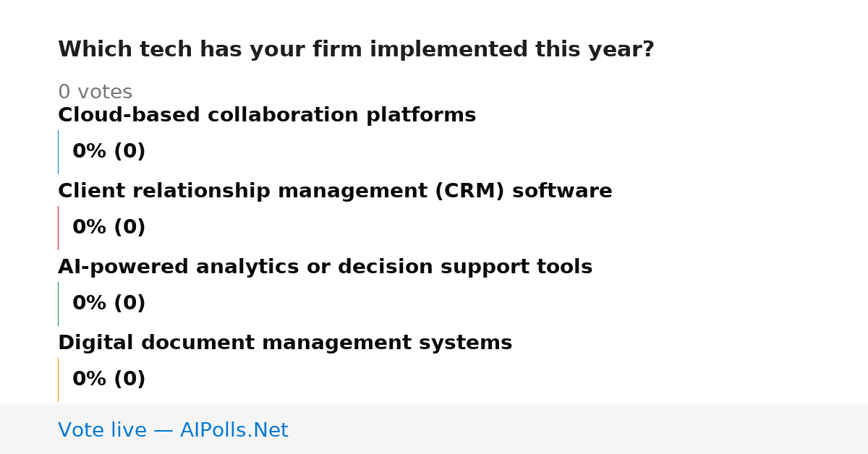Image resolution: width=868 pixels, height=454 pixels.
Task: Click the orange bar under Digital document management
Action: point(58,380)
